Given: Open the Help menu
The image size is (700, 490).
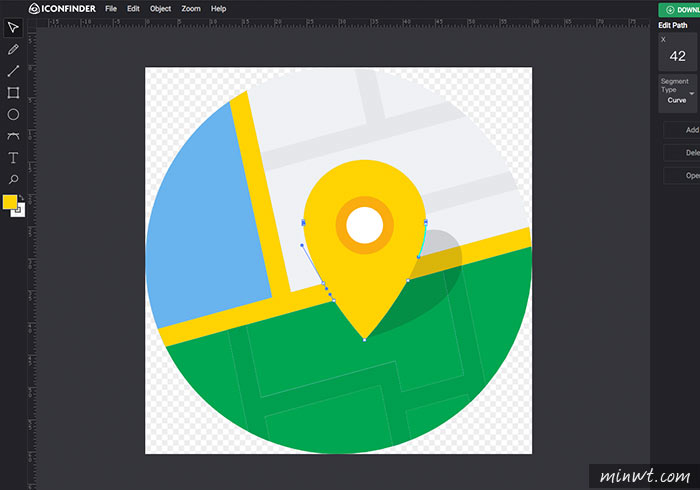Looking at the screenshot, I should point(218,8).
